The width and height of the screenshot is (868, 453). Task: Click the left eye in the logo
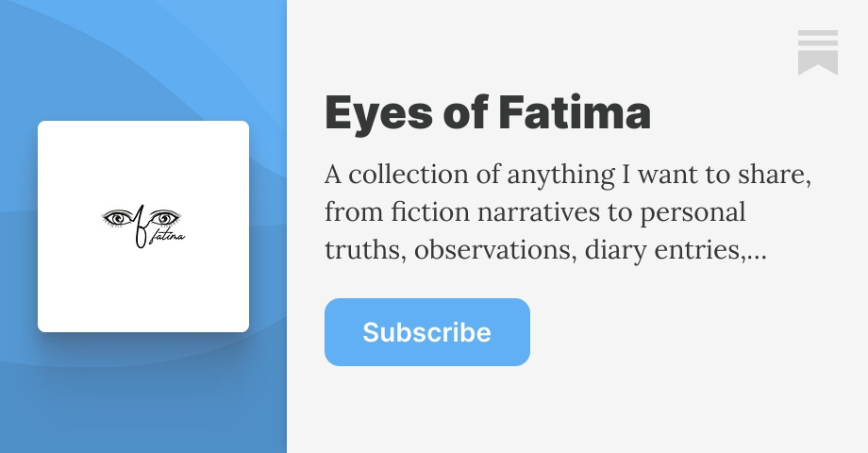[x=117, y=218]
